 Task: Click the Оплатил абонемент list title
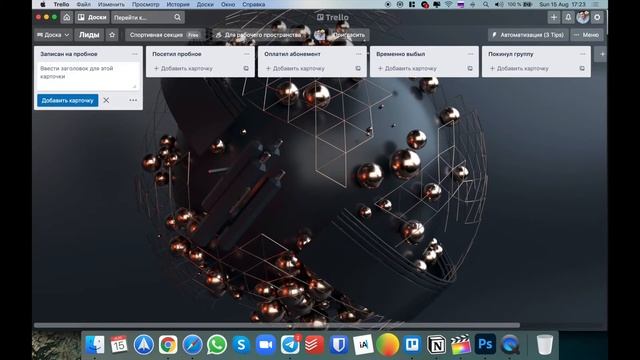pos(292,54)
